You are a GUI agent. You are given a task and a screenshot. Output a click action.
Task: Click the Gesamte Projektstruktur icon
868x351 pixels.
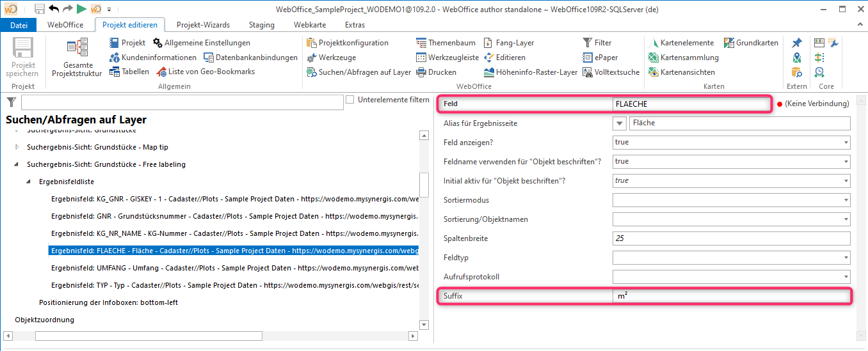[x=77, y=50]
